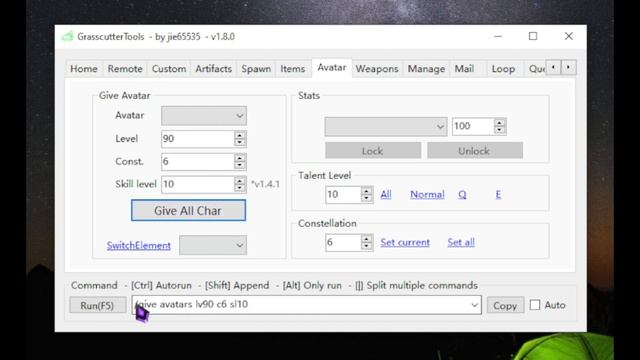
Task: Go to the Artifacts tab
Action: click(x=213, y=69)
